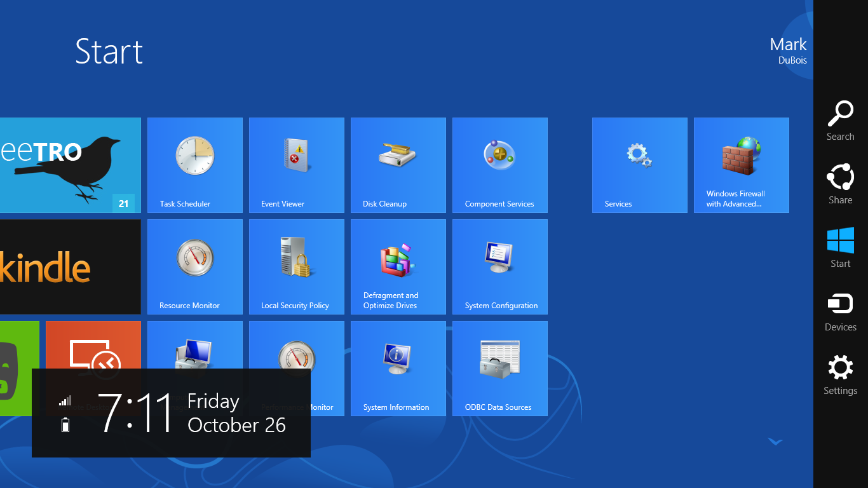The width and height of the screenshot is (868, 488).
Task: Open the Performance Monitor tile
Action: (297, 345)
